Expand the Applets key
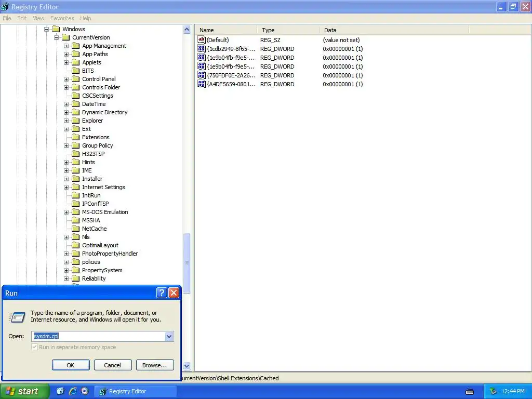Image resolution: width=532 pixels, height=399 pixels. tap(66, 62)
